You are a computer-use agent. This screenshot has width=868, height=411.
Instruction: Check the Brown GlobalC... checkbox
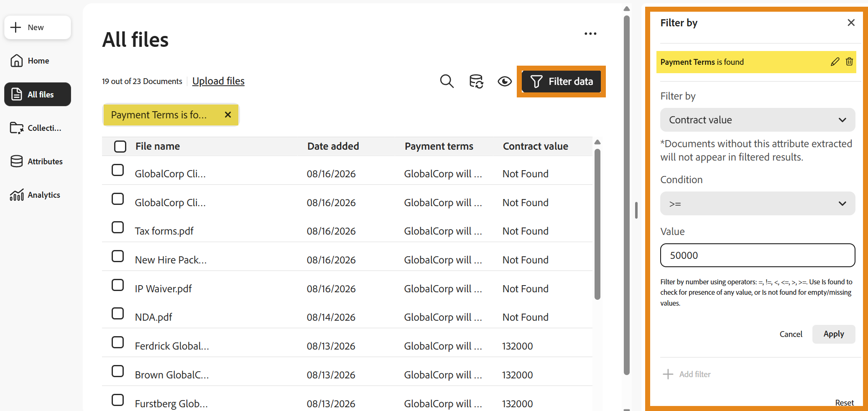point(117,371)
